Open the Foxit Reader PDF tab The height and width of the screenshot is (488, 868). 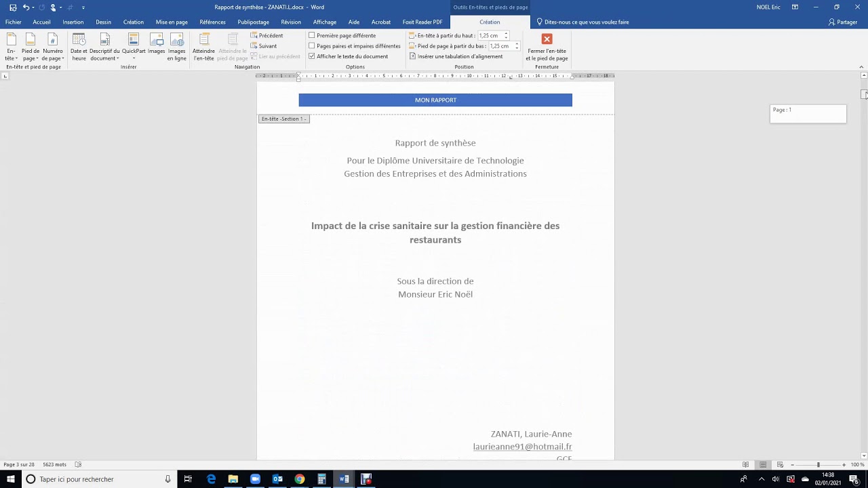coord(422,22)
